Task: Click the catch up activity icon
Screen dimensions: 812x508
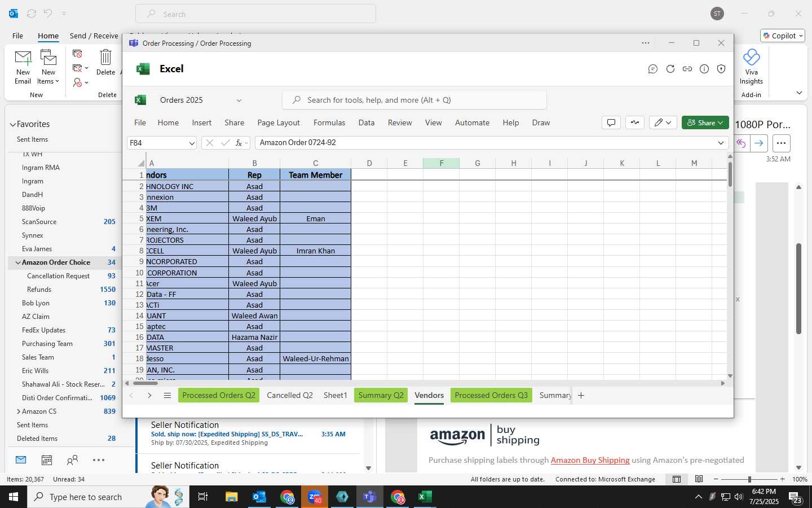Action: pyautogui.click(x=635, y=122)
